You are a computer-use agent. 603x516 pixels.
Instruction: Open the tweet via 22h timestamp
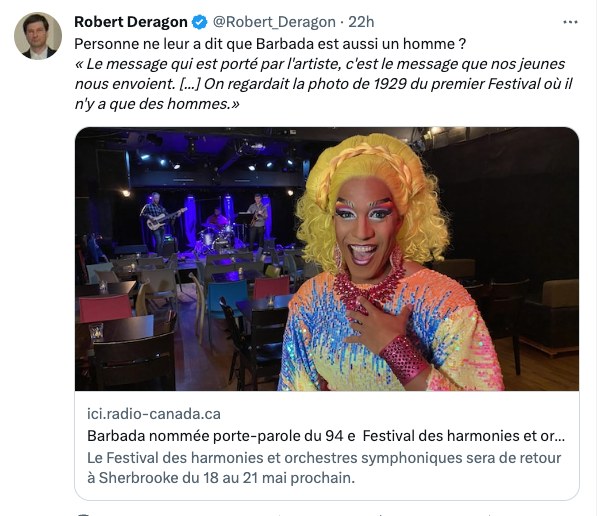coord(361,22)
